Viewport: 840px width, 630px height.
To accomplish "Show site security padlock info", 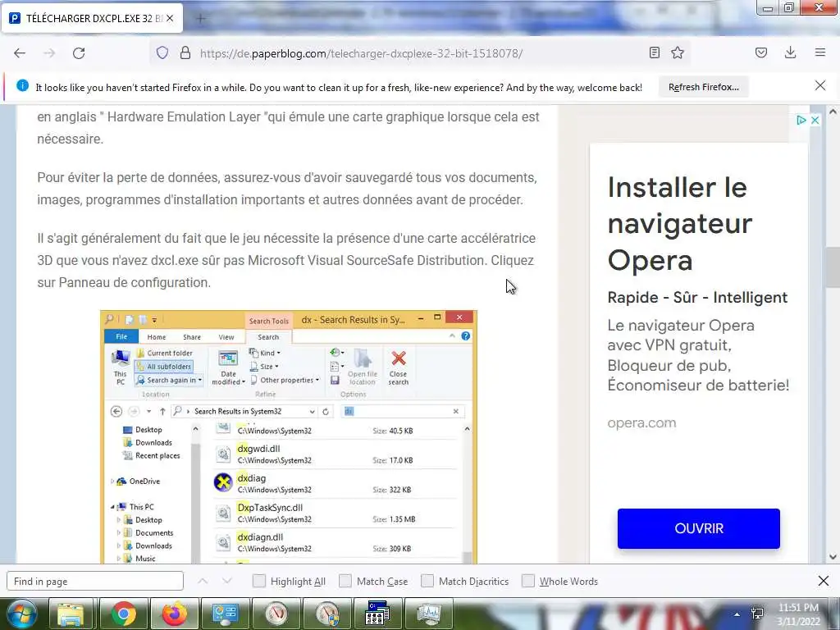I will [185, 53].
